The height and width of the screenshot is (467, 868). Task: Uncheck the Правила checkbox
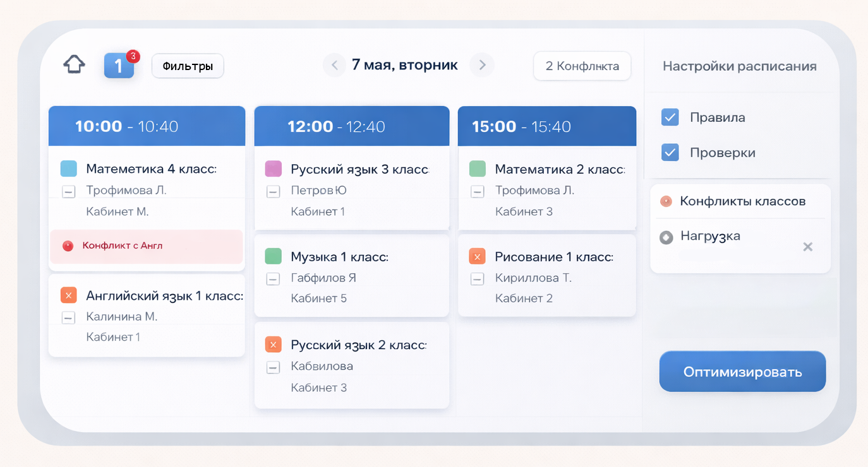coord(669,117)
